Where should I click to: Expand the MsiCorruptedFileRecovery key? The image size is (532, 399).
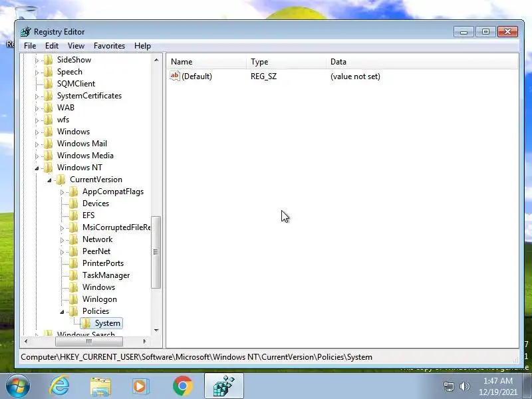click(x=62, y=228)
